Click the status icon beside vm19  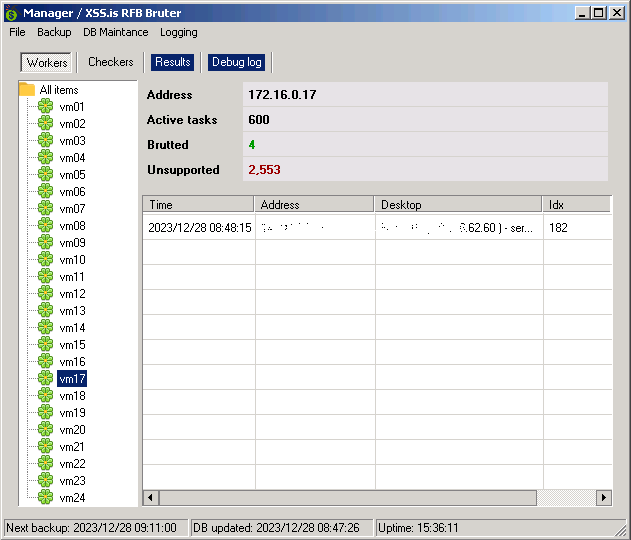[45, 412]
